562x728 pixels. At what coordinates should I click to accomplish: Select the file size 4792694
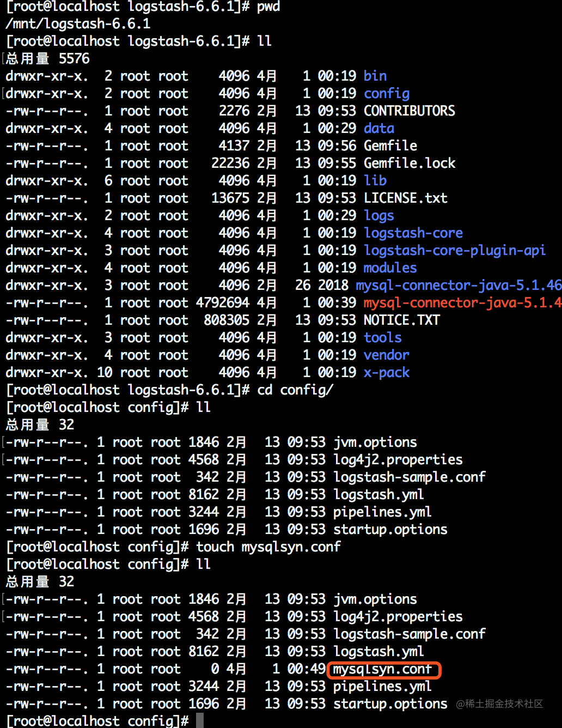coord(223,302)
